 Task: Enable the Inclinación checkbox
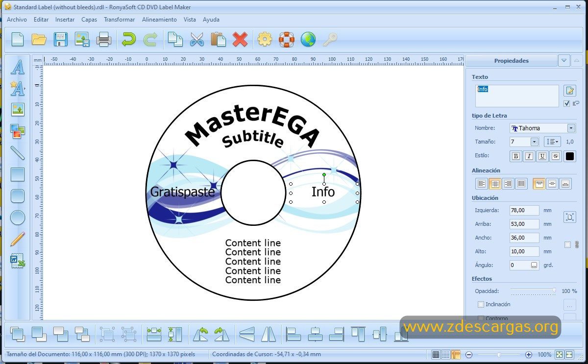(481, 304)
